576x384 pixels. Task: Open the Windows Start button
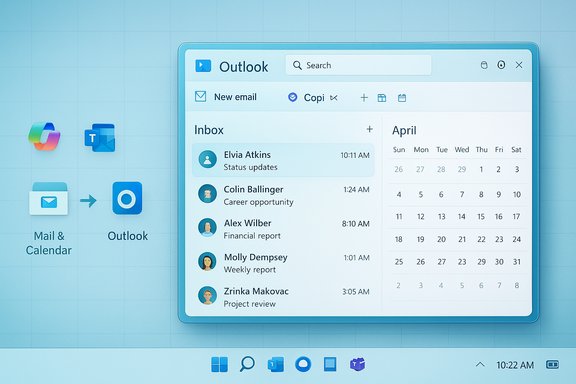(220, 365)
